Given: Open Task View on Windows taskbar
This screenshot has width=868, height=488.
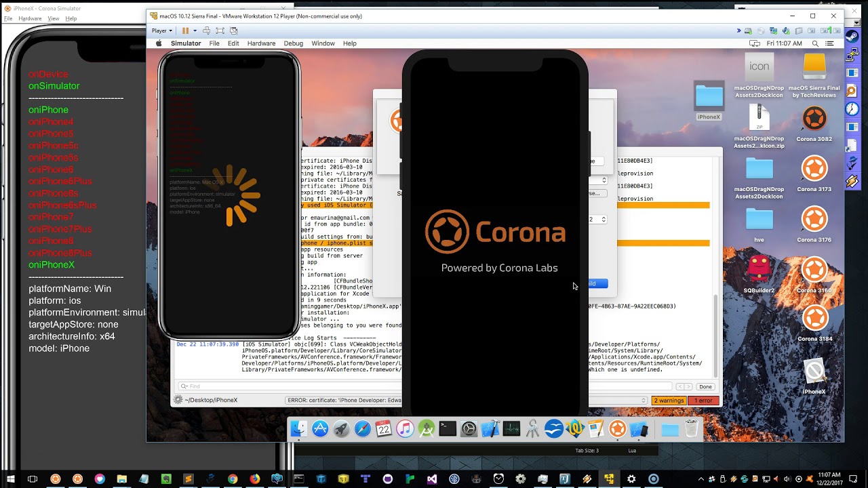Looking at the screenshot, I should 33,479.
